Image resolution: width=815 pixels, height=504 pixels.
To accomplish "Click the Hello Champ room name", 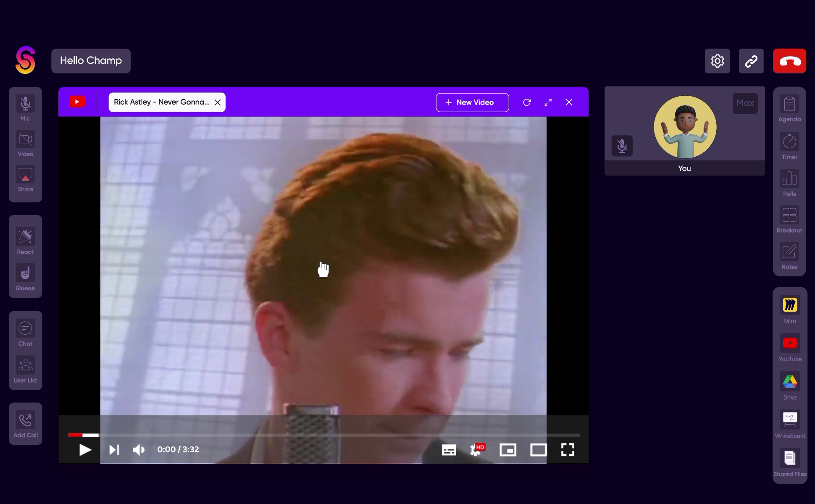I will [91, 61].
